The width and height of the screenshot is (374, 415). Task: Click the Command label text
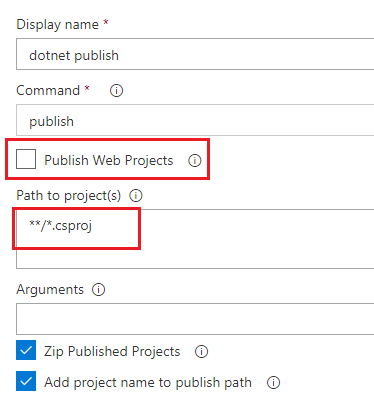pos(48,90)
